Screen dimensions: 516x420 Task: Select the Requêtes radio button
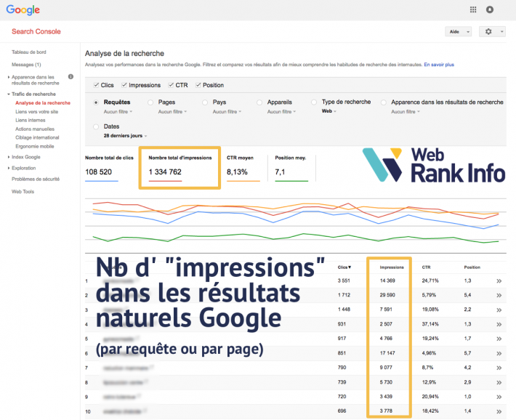96,102
